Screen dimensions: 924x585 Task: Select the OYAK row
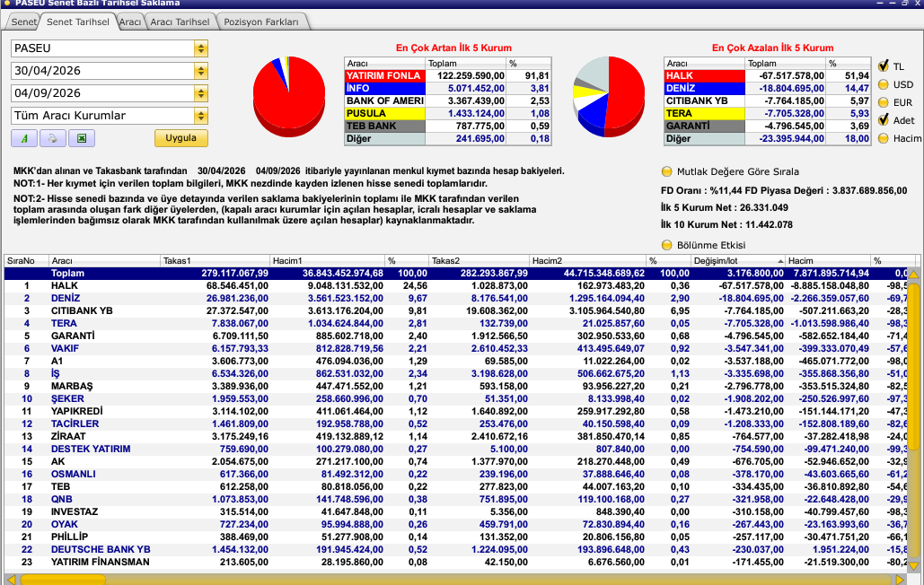point(457,524)
